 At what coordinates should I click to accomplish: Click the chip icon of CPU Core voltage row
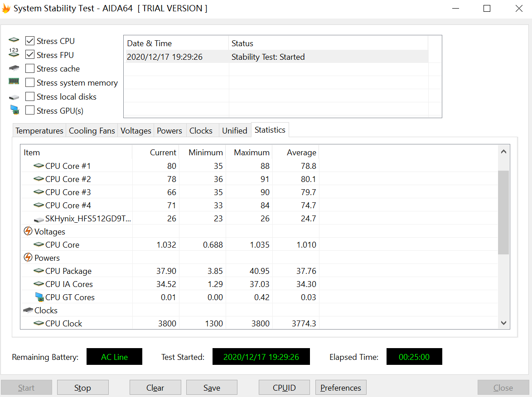pyautogui.click(x=39, y=244)
